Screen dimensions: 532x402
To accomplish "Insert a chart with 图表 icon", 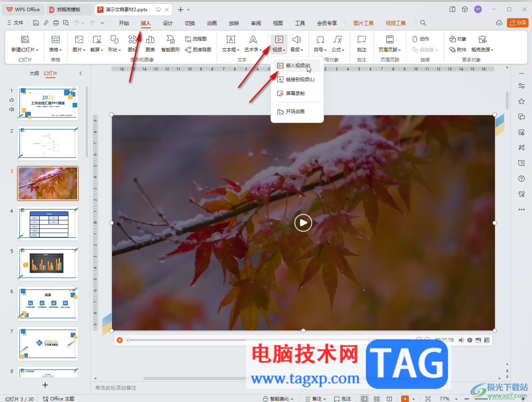I will click(x=150, y=44).
